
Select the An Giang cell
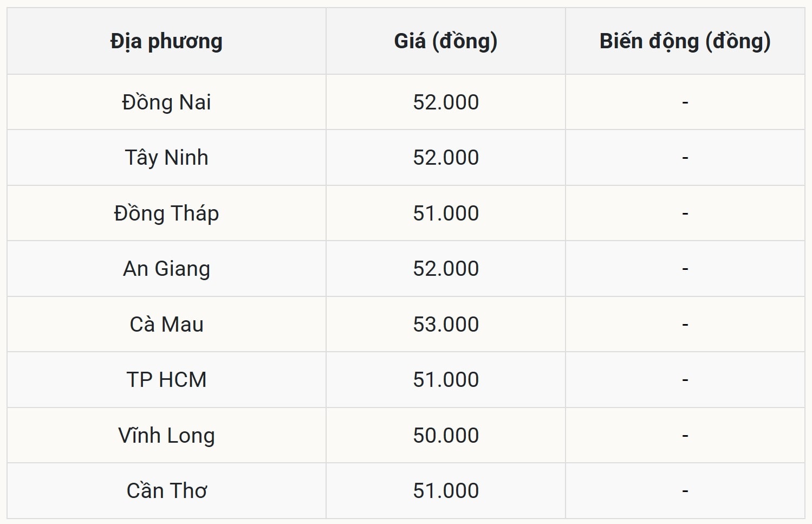pos(166,269)
